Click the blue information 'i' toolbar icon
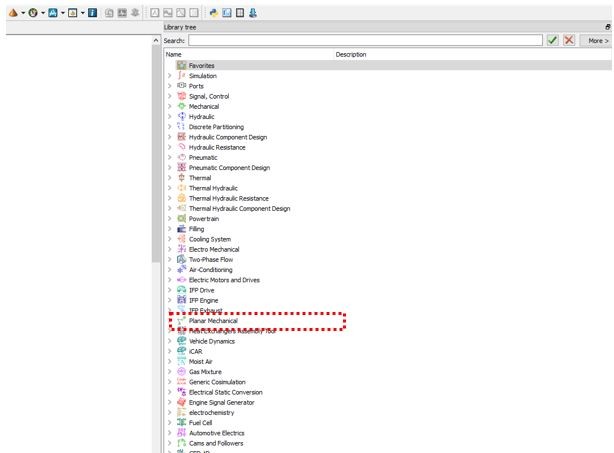 click(x=92, y=13)
